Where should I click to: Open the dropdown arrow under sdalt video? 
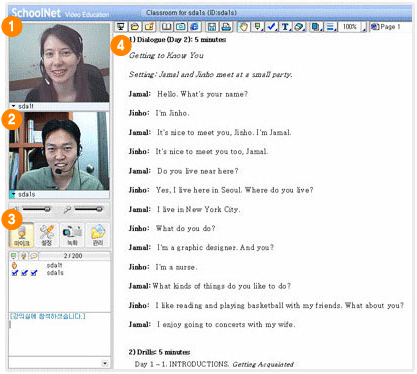pos(13,106)
